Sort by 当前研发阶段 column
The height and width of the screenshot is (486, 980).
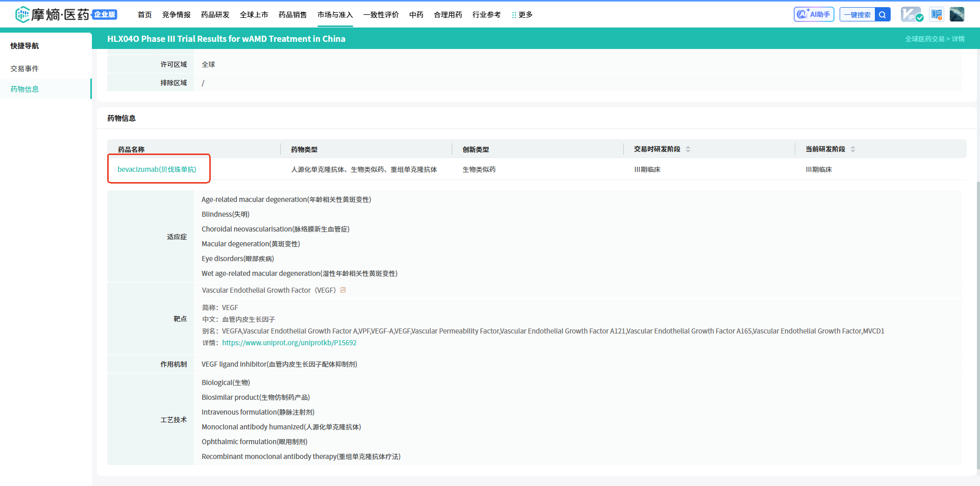853,149
